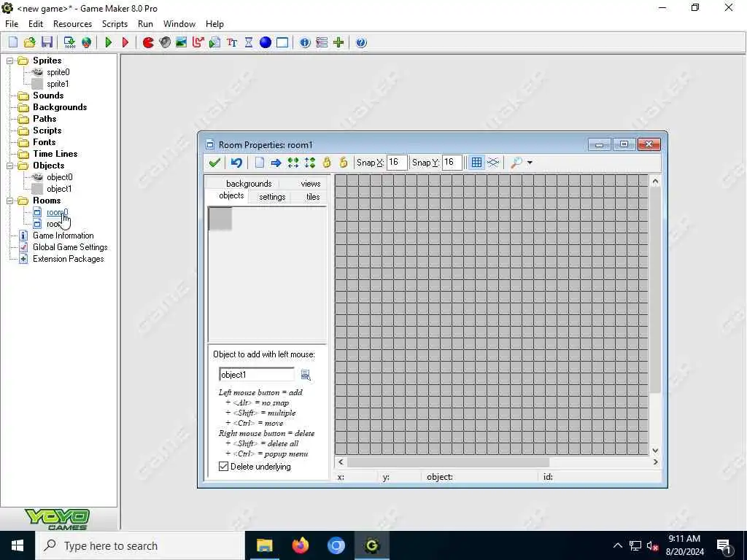Open the Scripts menu
This screenshot has width=747, height=560.
tap(115, 24)
